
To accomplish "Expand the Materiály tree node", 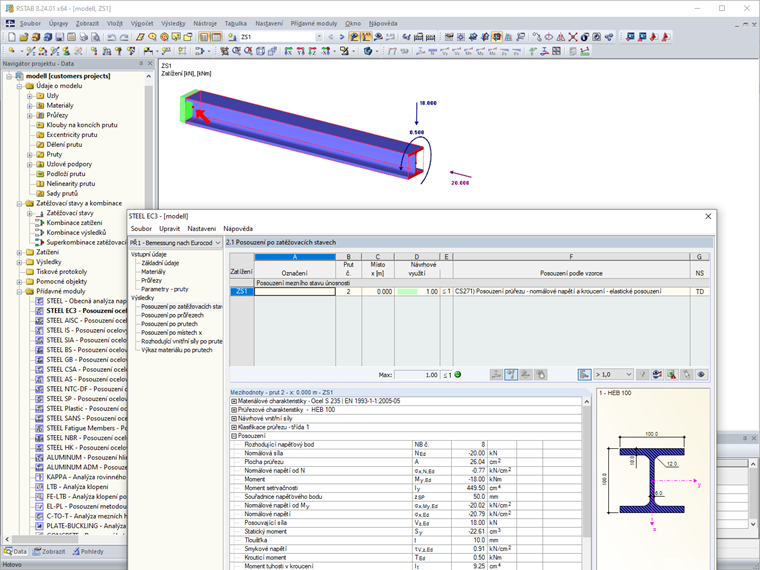I will pyautogui.click(x=30, y=106).
